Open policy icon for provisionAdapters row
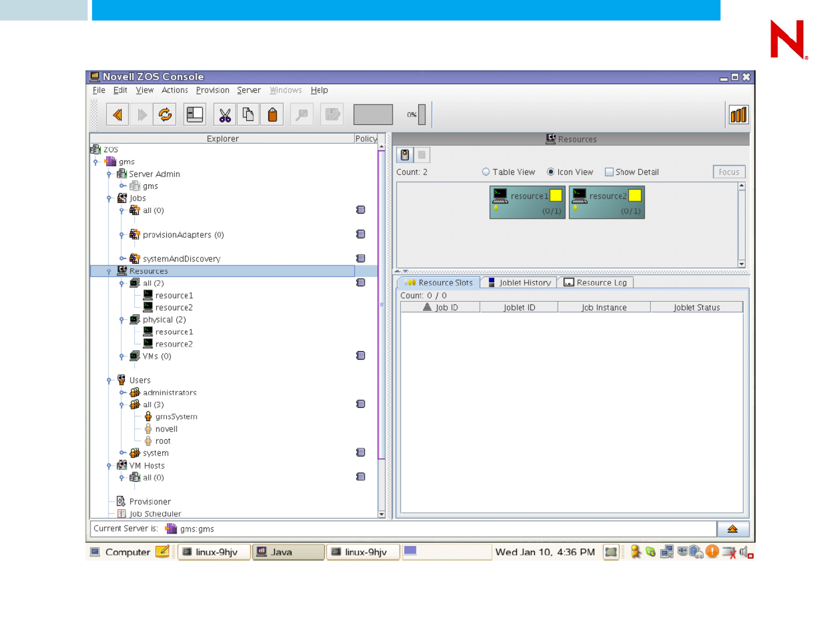This screenshot has height=630, width=840. (360, 235)
